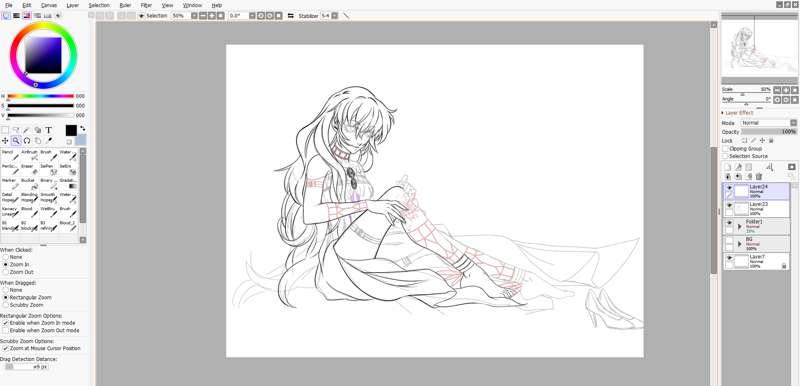This screenshot has width=800, height=386.
Task: Choose the SelPen tool preset
Action: pos(49,169)
